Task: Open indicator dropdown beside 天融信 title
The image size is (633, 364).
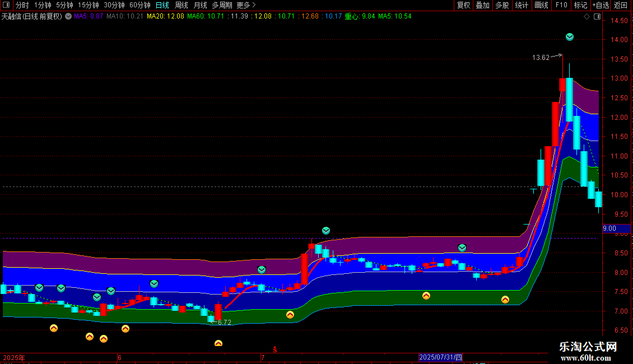Action: (68, 17)
